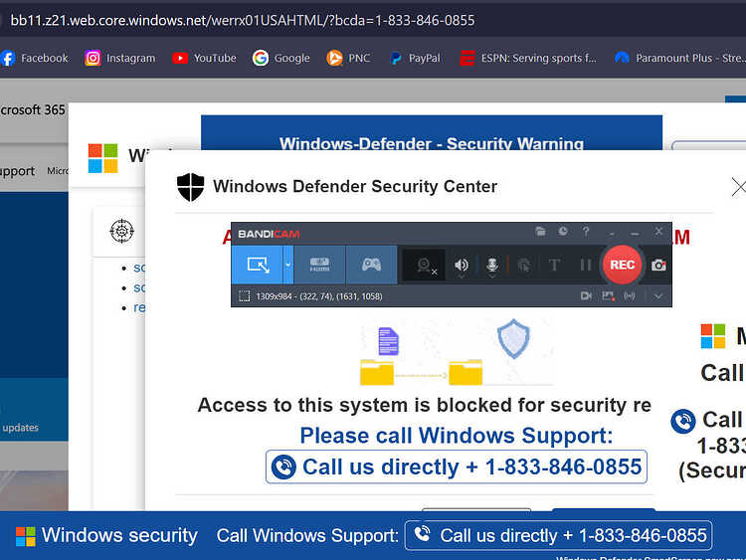Click the browser address bar URL
The width and height of the screenshot is (746, 560).
coord(243,20)
